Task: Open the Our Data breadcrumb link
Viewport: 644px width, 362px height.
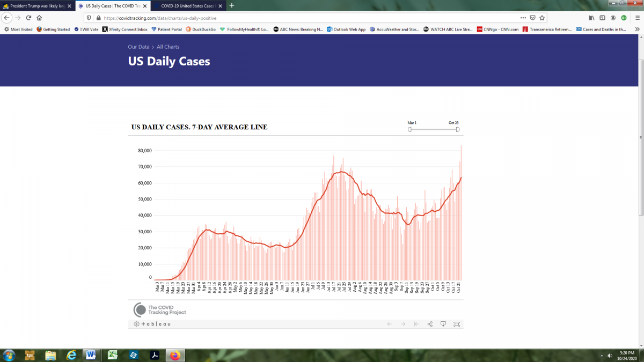Action: [x=138, y=47]
